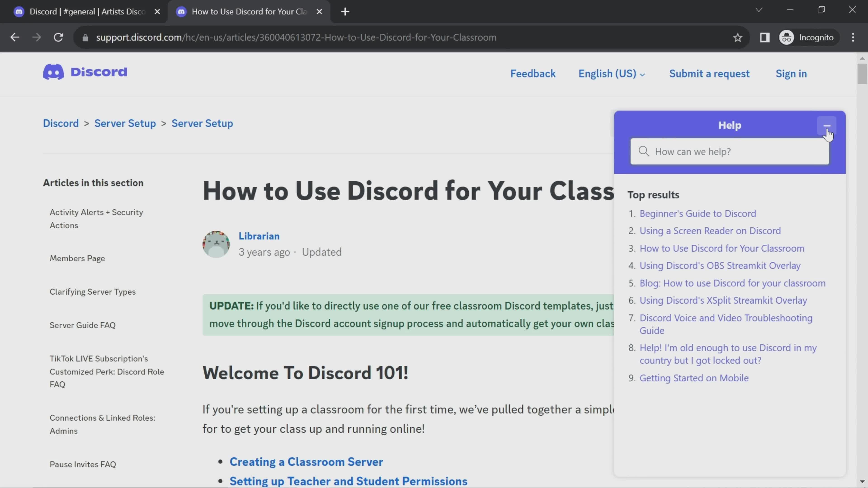Jump to Creating a Classroom Server
The width and height of the screenshot is (868, 488).
pos(306,462)
